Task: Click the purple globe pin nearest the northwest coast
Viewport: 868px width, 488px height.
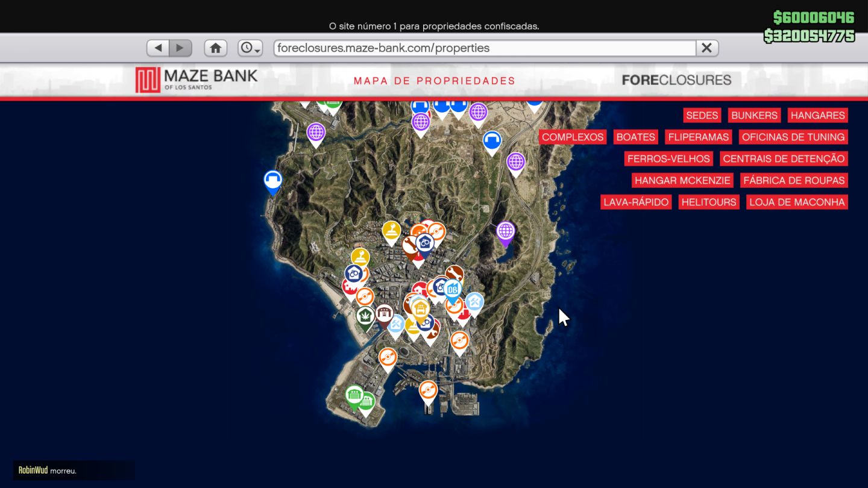Action: tap(316, 133)
